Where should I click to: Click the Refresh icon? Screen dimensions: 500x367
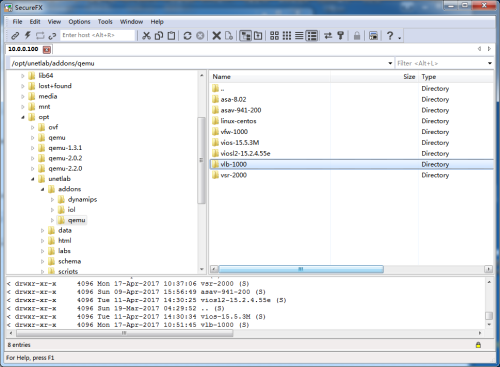(188, 35)
